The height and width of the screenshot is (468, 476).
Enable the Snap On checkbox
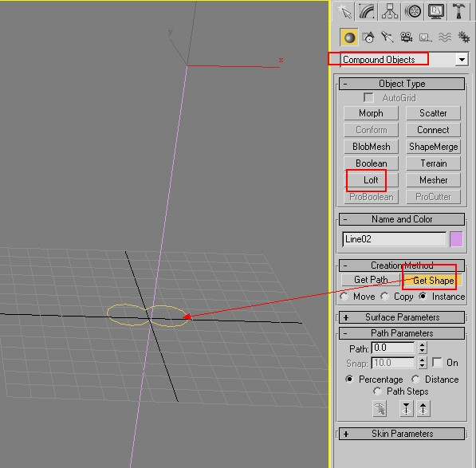click(437, 363)
